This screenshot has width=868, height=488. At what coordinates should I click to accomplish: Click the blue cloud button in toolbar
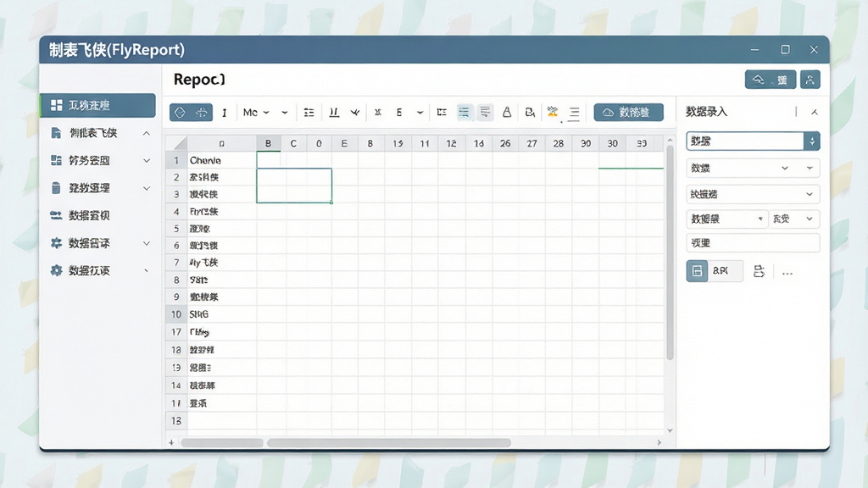[x=628, y=113]
